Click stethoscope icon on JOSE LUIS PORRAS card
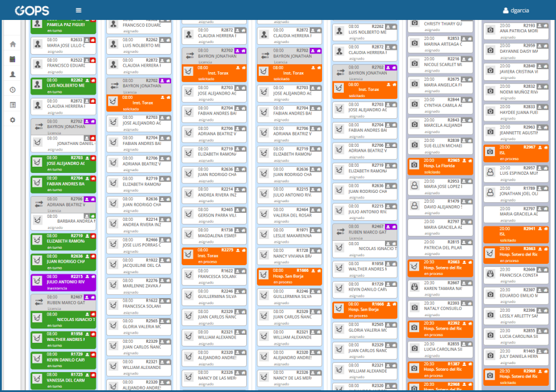The height and width of the screenshot is (392, 556). pos(113,244)
